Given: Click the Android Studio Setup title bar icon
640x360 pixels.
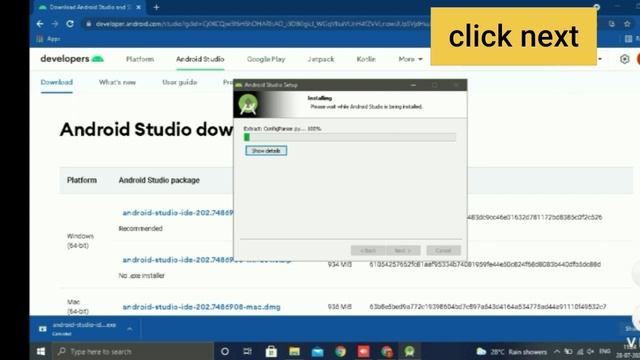Looking at the screenshot, I should (x=239, y=85).
